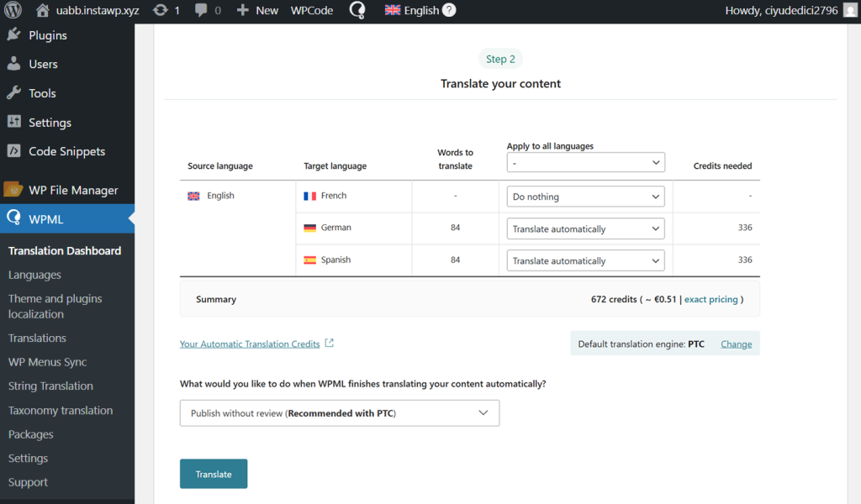Open the WP File Manager folder icon
861x504 pixels.
(x=13, y=190)
